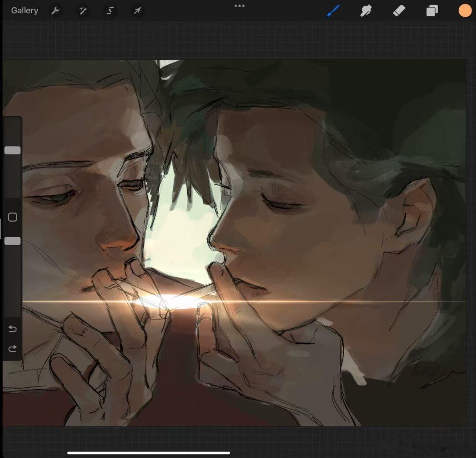The image size is (476, 458).
Task: Open the Adjustments magic wand menu
Action: pos(82,11)
